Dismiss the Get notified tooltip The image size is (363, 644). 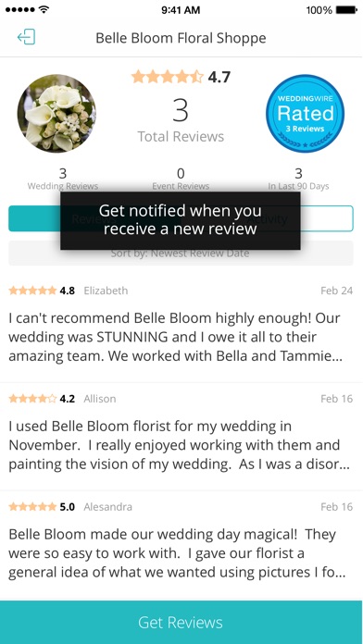[x=180, y=220]
